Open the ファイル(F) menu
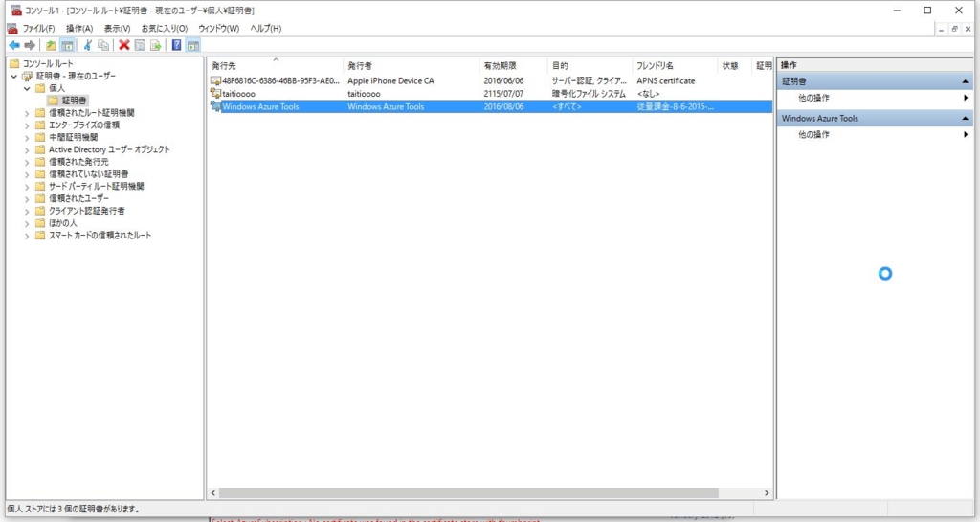The height and width of the screenshot is (522, 980). point(38,28)
